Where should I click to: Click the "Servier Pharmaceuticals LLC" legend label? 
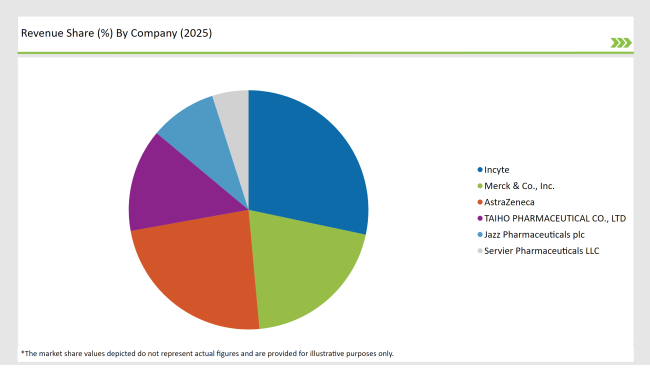click(x=542, y=251)
